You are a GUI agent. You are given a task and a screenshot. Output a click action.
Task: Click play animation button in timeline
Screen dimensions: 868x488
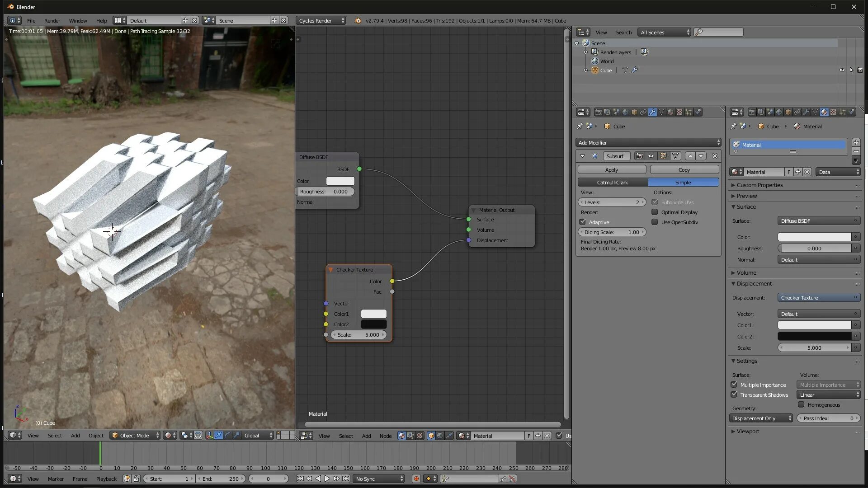click(327, 479)
